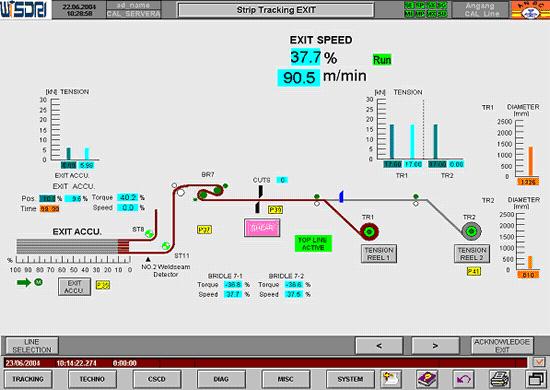This screenshot has height=390, width=550.
Task: Click the purple undo/back arrow icon
Action: 463,379
